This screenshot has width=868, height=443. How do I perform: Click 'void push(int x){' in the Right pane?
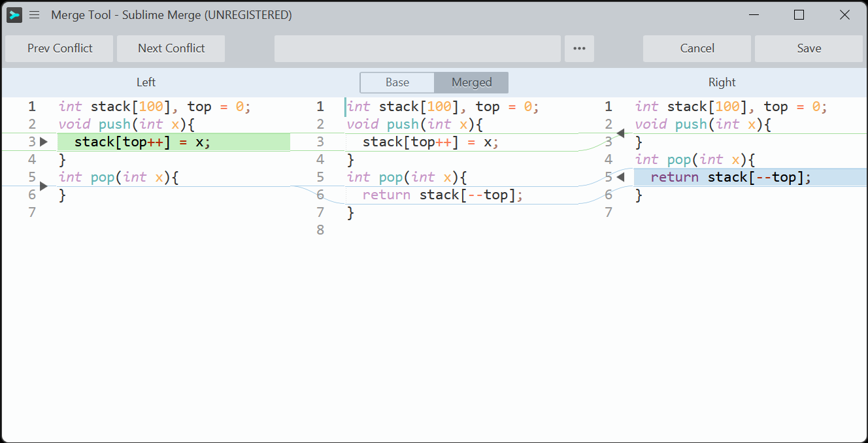pos(703,124)
